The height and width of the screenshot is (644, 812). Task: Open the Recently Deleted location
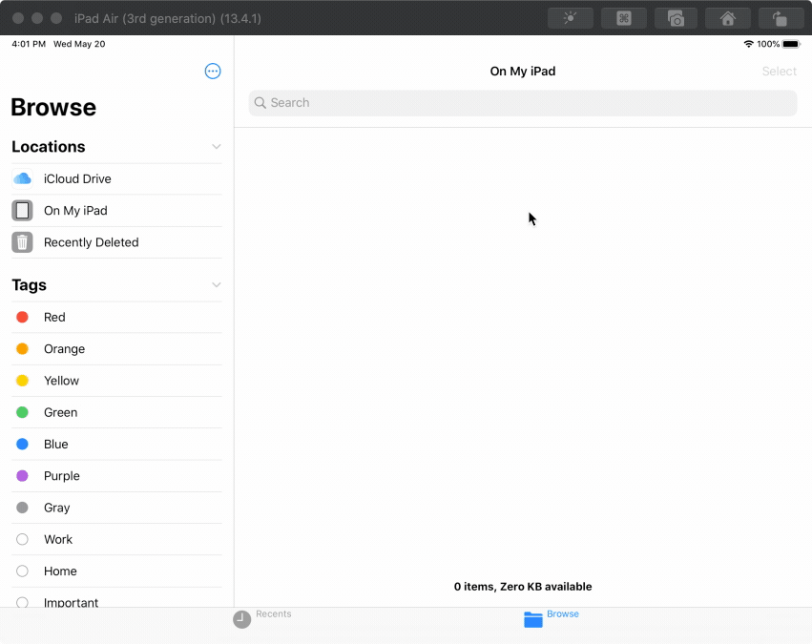116,242
